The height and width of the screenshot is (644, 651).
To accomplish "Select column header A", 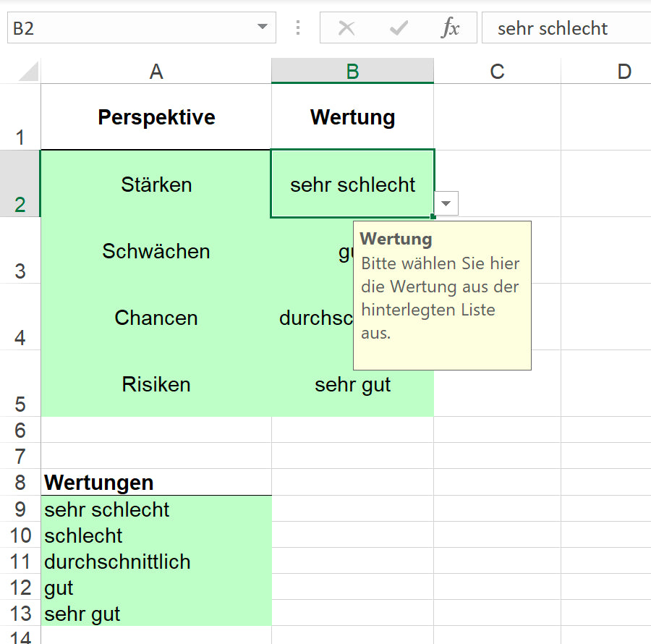I will [156, 71].
